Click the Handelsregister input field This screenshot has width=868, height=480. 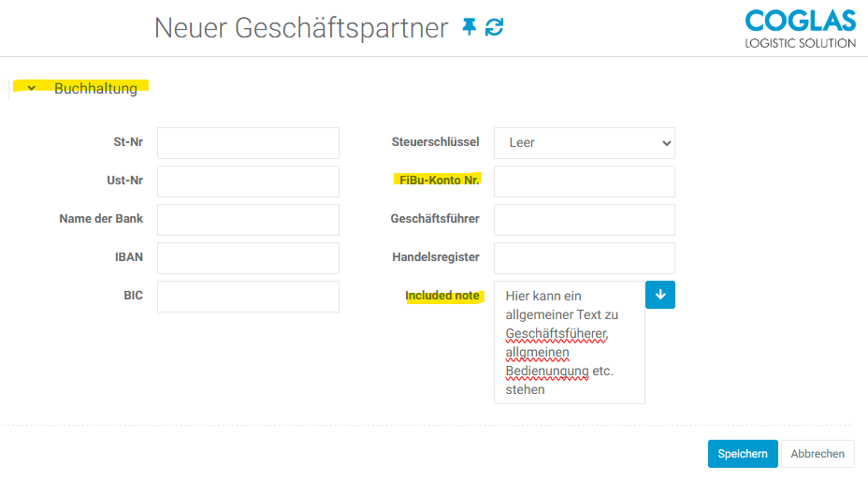click(x=584, y=257)
